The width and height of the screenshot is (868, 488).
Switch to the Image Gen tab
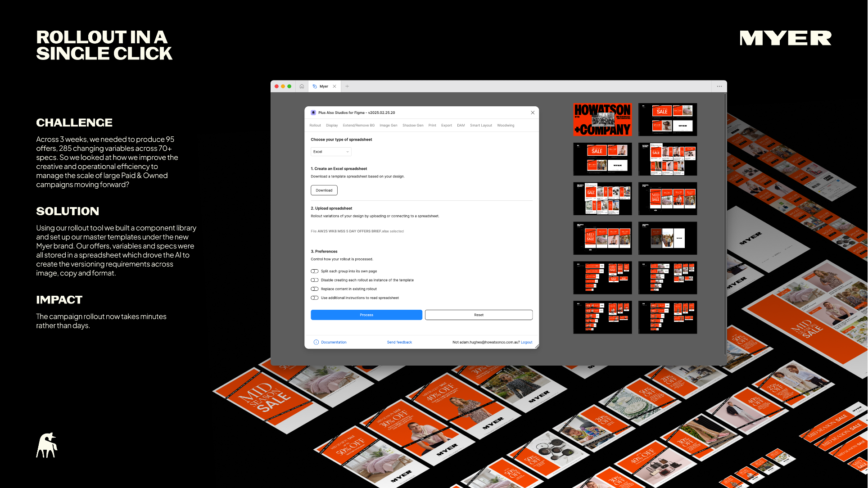pyautogui.click(x=388, y=126)
